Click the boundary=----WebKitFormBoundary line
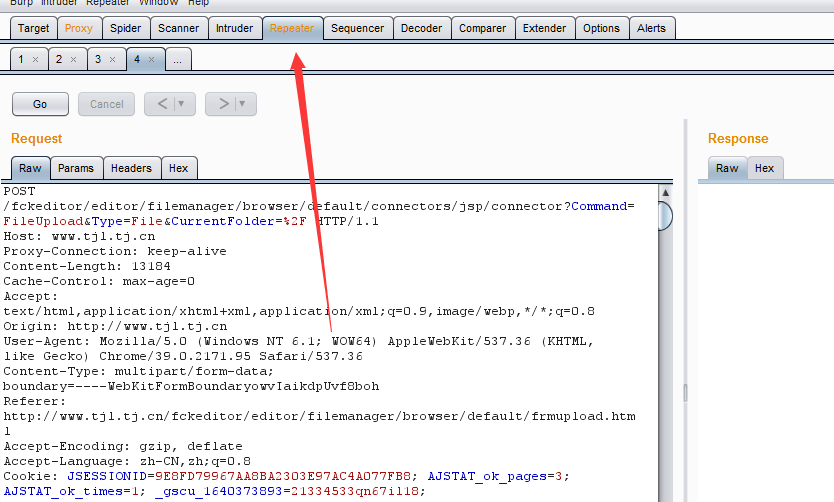This screenshot has width=834, height=502. [191, 386]
